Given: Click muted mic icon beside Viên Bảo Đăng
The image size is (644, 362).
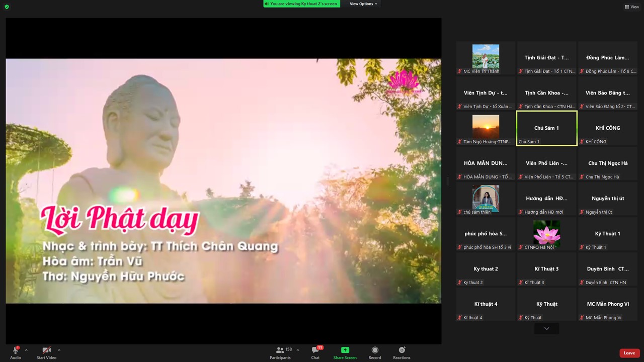Looking at the screenshot, I should [x=582, y=107].
